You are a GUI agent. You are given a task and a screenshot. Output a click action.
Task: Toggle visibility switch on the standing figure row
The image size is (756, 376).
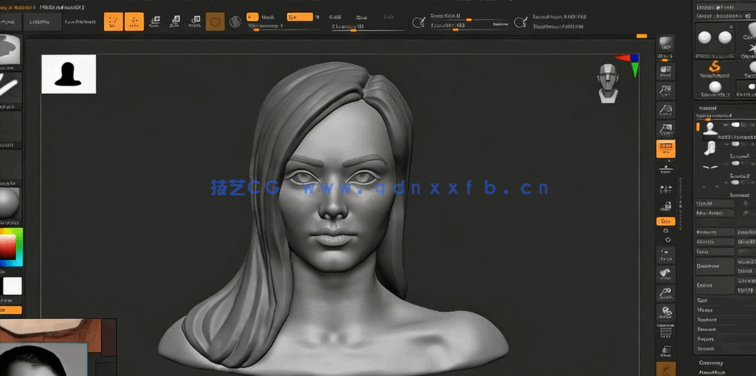click(x=735, y=144)
